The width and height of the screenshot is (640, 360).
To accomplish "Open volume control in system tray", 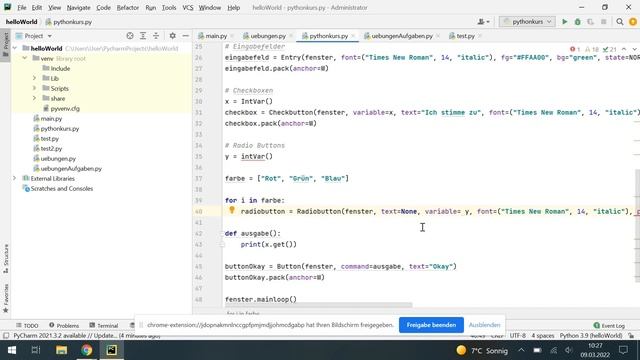I will (569, 350).
